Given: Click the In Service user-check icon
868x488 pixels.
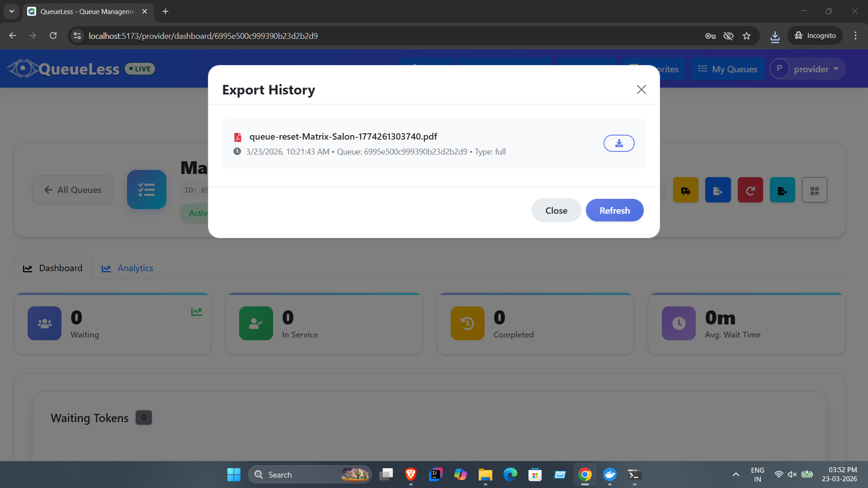Looking at the screenshot, I should coord(256,324).
